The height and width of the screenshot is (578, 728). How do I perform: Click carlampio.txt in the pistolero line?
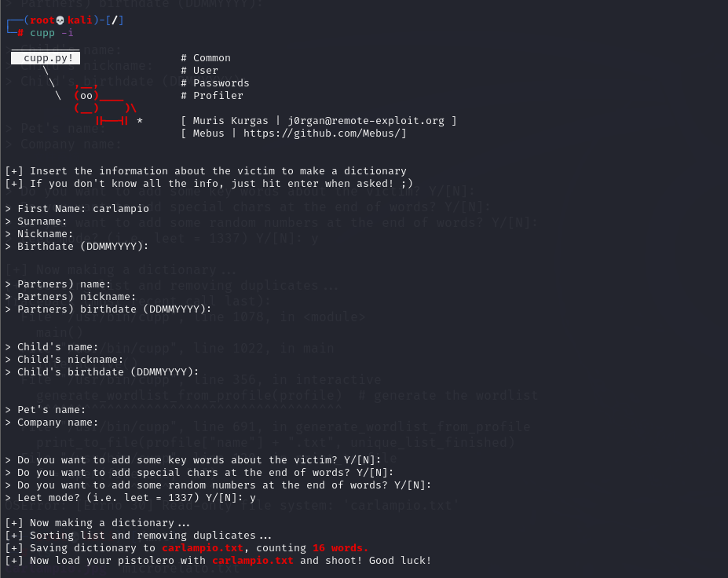pyautogui.click(x=253, y=561)
